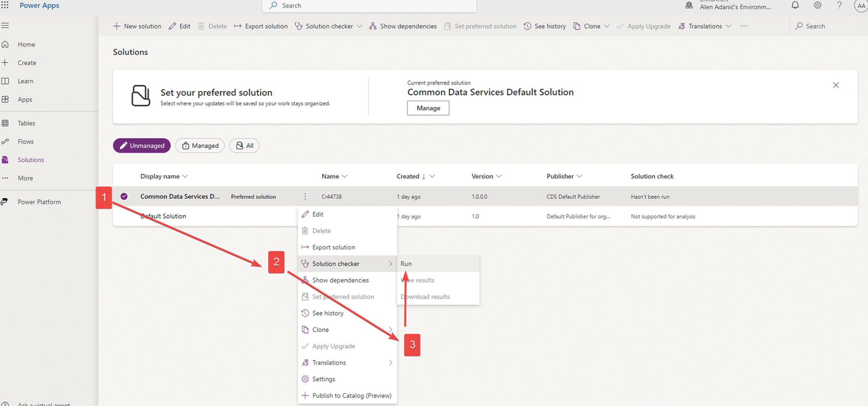Click "Hasn't been run" status cell
Viewport: 868px width, 406px height.
[650, 197]
